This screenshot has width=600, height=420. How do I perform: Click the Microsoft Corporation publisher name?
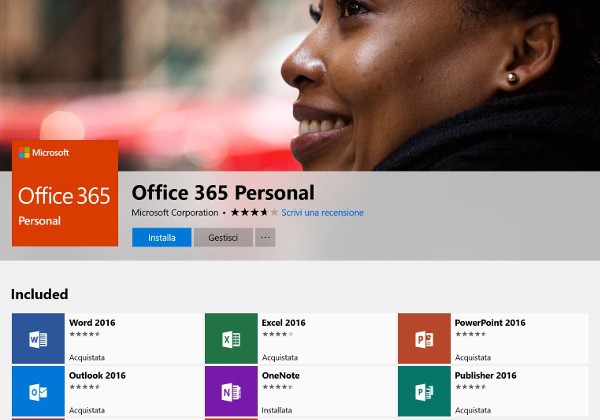[175, 213]
